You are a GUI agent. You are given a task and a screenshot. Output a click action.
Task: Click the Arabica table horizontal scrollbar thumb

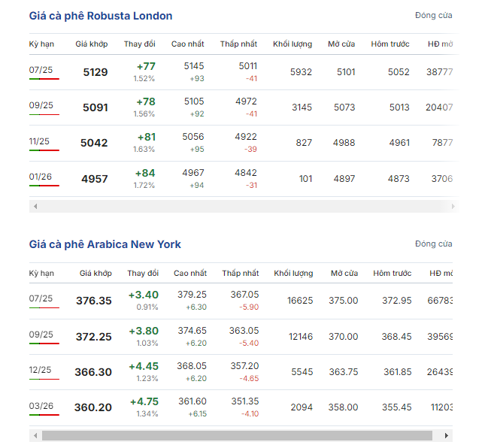[x=237, y=436]
